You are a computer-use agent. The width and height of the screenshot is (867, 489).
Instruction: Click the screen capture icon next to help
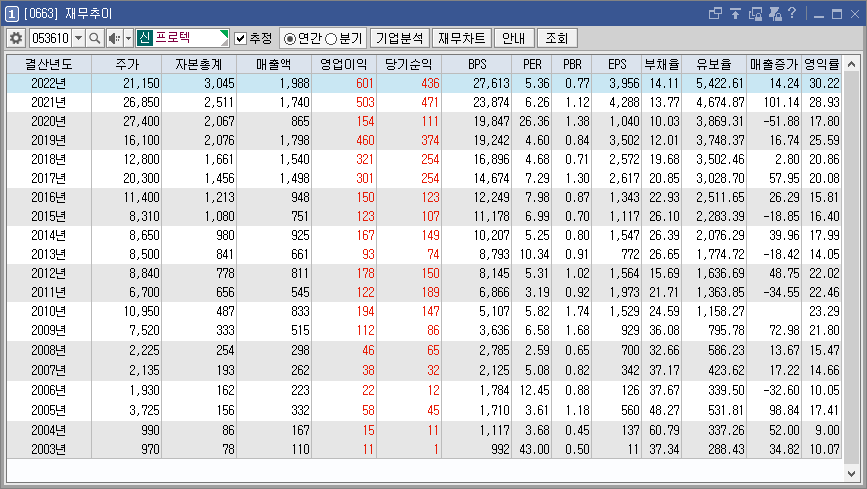775,13
